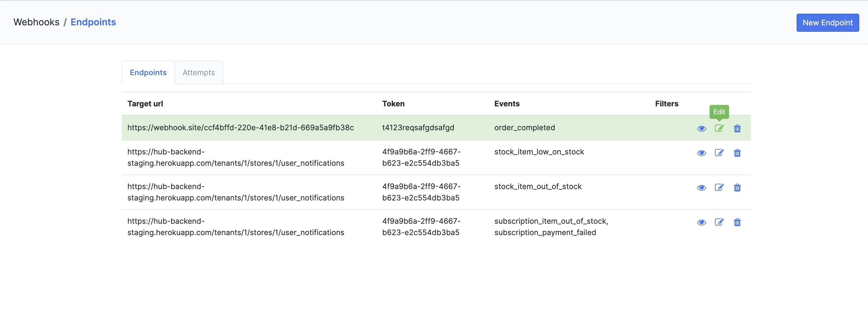Click the stock_item_low_on_stock event text

pos(539,152)
